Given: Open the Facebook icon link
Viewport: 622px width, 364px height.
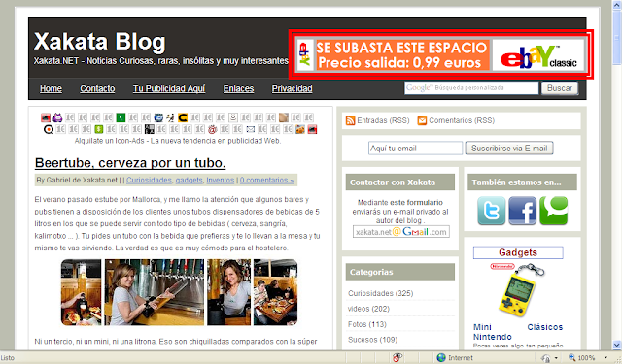Looking at the screenshot, I should (x=523, y=211).
